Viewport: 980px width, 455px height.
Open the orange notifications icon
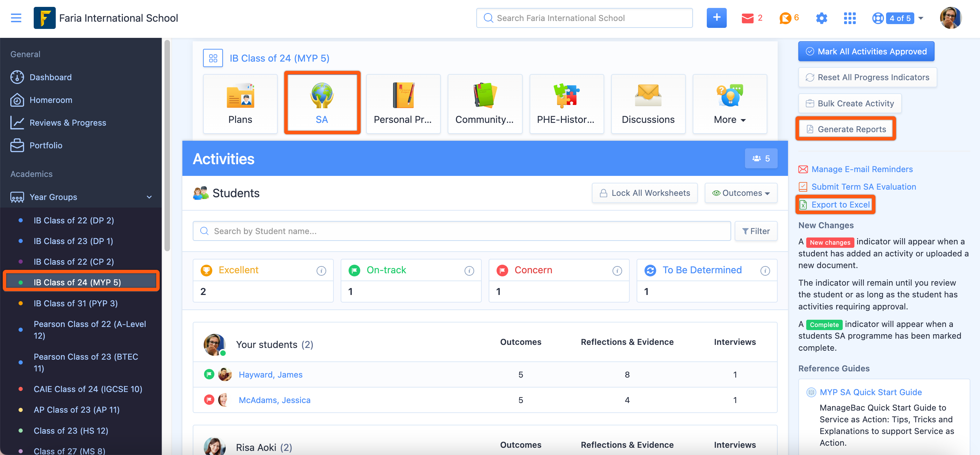pyautogui.click(x=785, y=18)
